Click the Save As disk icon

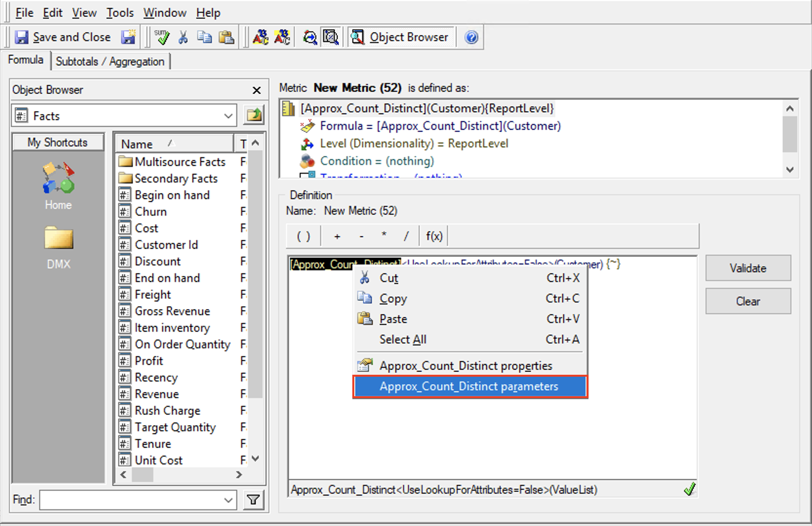pyautogui.click(x=128, y=37)
